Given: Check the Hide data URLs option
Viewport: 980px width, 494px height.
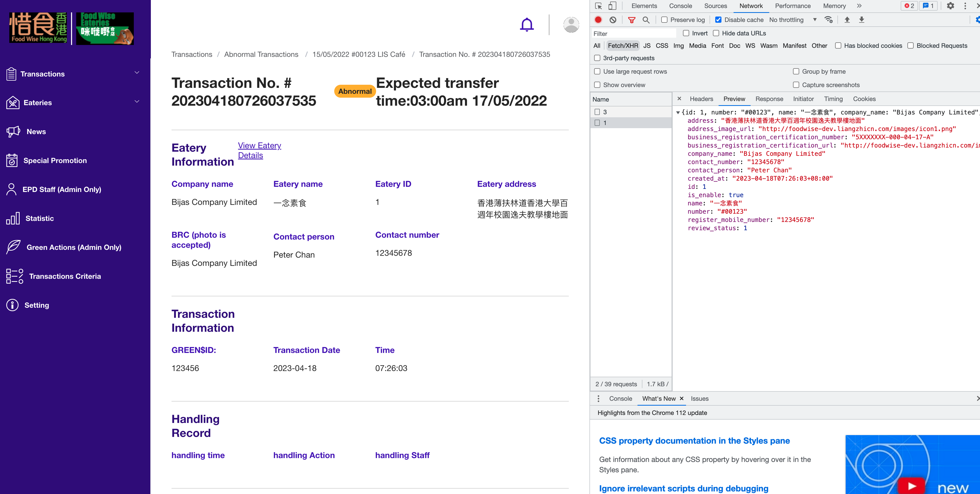Looking at the screenshot, I should click(716, 33).
